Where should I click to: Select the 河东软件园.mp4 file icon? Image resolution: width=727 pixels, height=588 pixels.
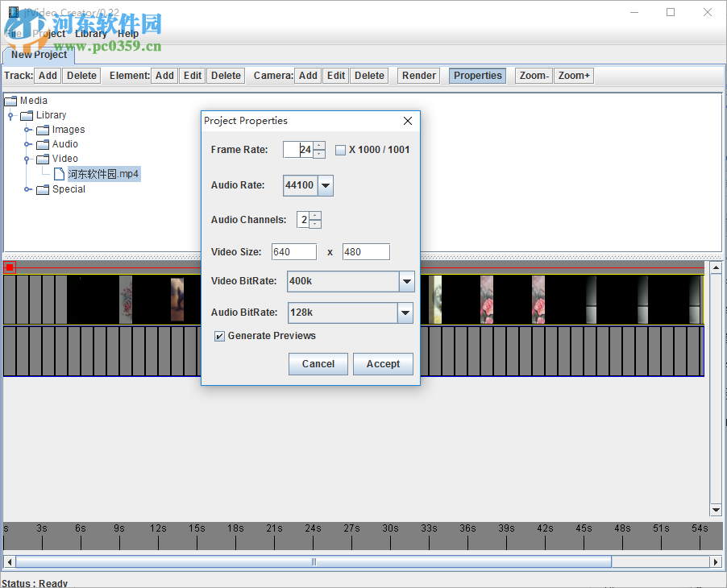click(59, 173)
